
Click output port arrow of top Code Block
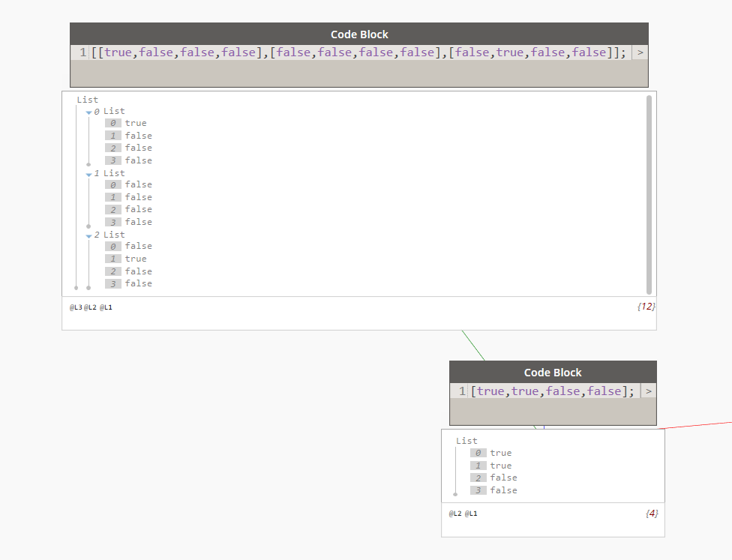(x=640, y=52)
